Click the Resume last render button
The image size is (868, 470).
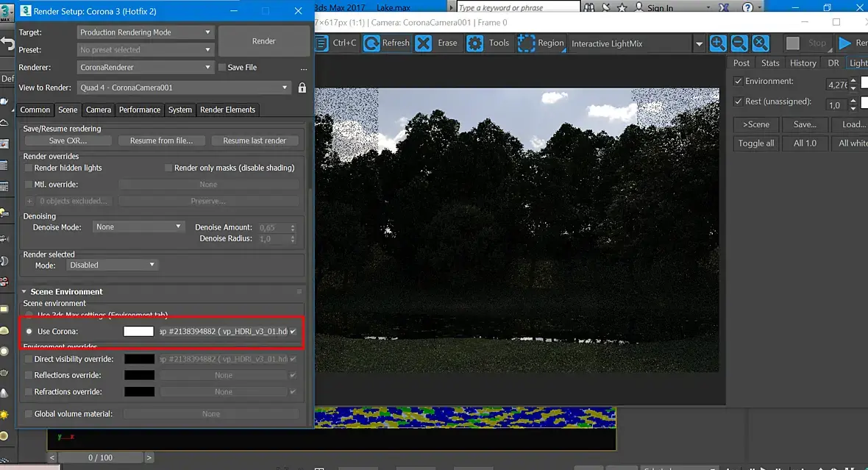pos(255,140)
